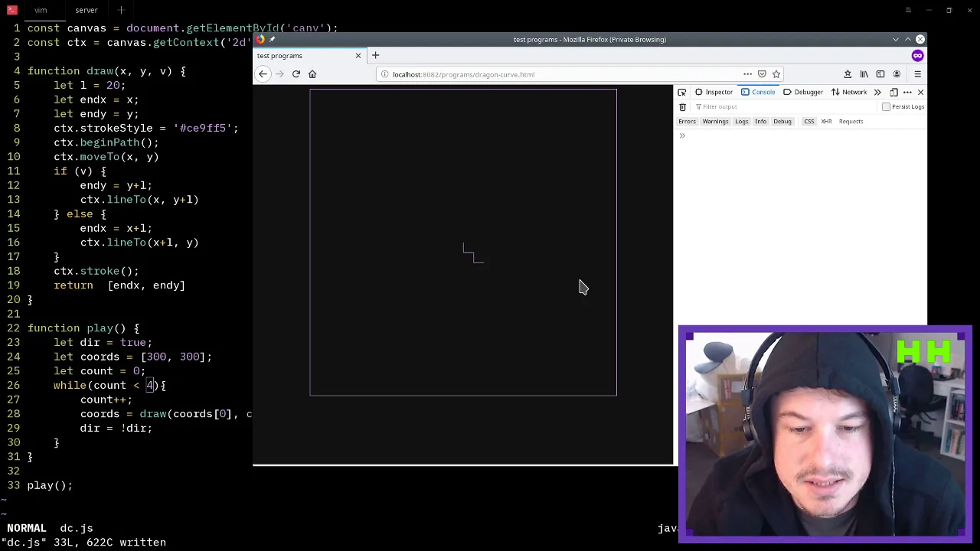Click the Firefox logo in title bar

pos(260,39)
